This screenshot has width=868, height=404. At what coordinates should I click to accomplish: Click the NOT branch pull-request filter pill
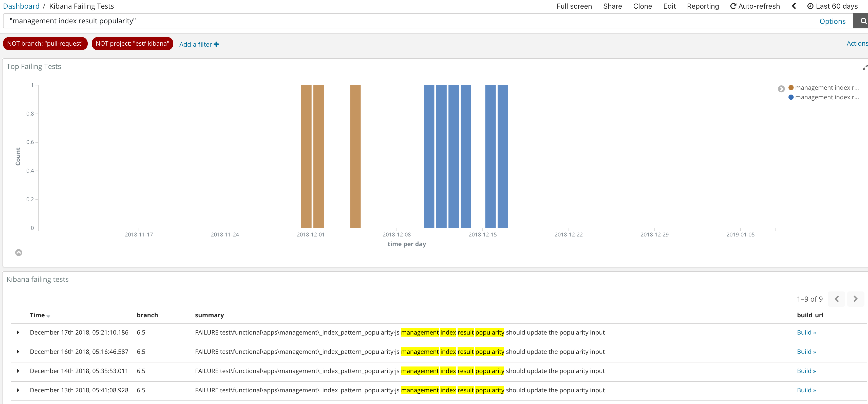click(x=45, y=43)
